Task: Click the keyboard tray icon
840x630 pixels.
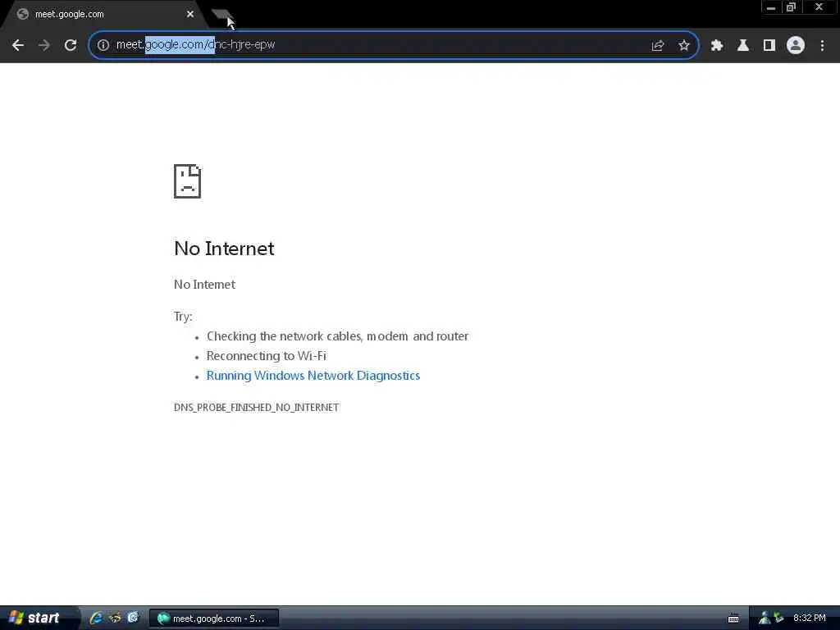Action: [733, 619]
